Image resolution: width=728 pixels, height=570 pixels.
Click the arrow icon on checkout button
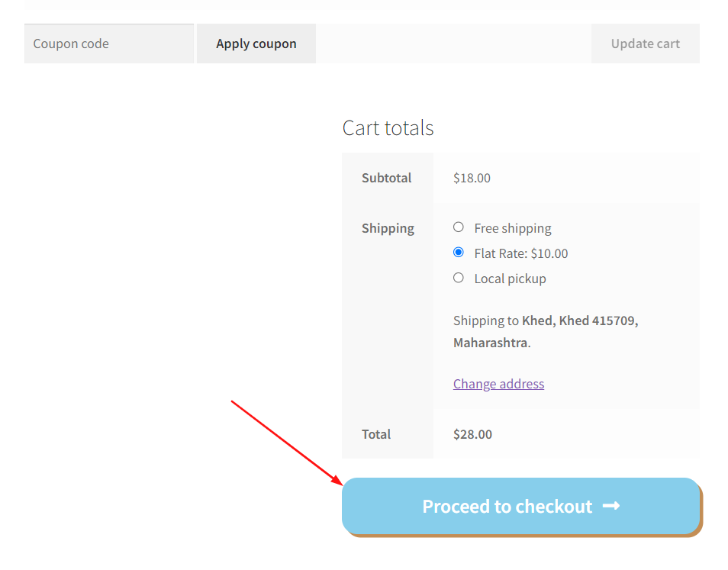coord(611,506)
